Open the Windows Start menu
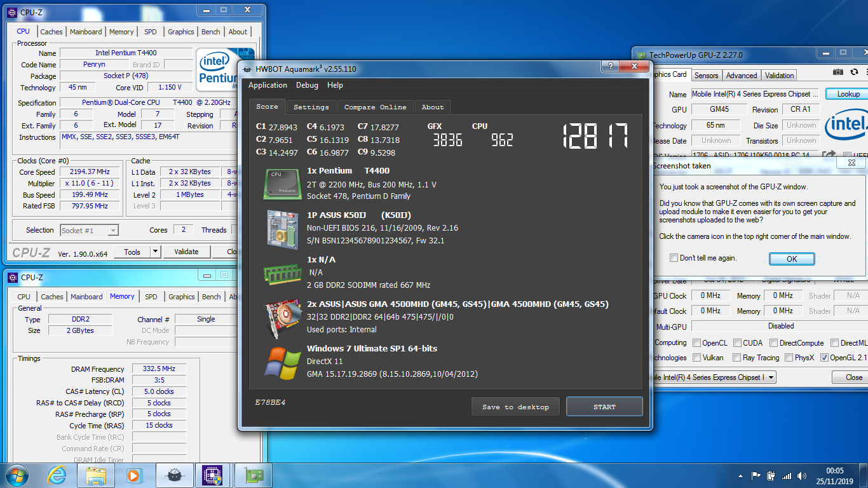The image size is (868, 488). click(x=17, y=475)
